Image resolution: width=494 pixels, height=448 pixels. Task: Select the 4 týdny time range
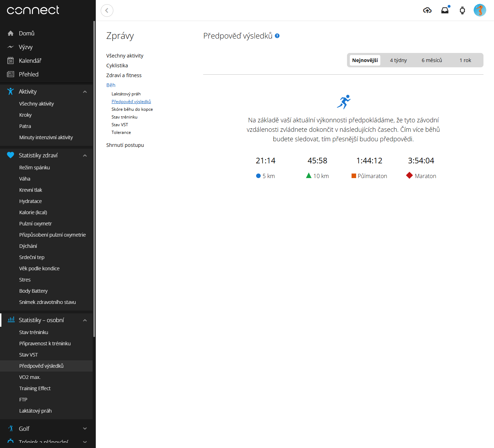tap(398, 60)
